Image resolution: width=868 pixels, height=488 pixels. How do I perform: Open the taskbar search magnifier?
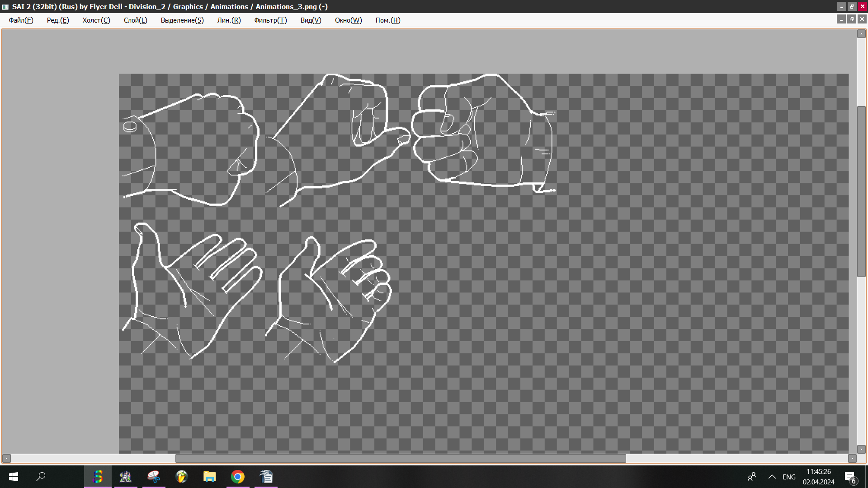click(x=41, y=477)
